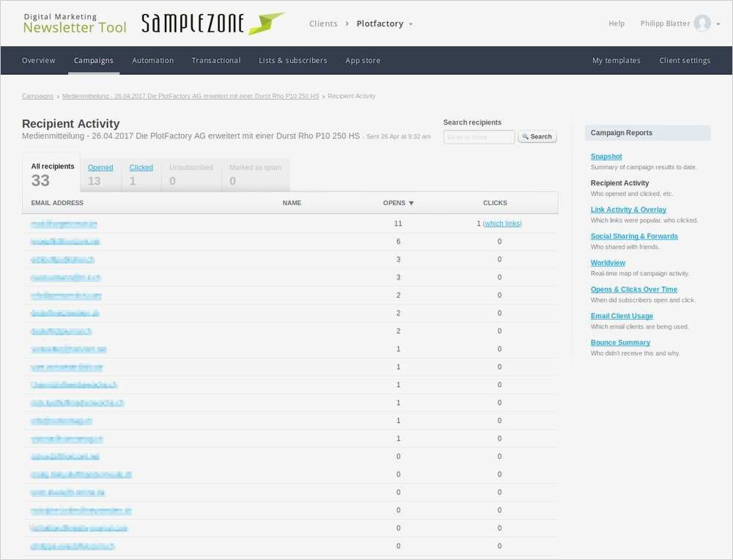Sort by EMAIL ADDRESS column header
This screenshot has width=733, height=560.
(x=57, y=203)
